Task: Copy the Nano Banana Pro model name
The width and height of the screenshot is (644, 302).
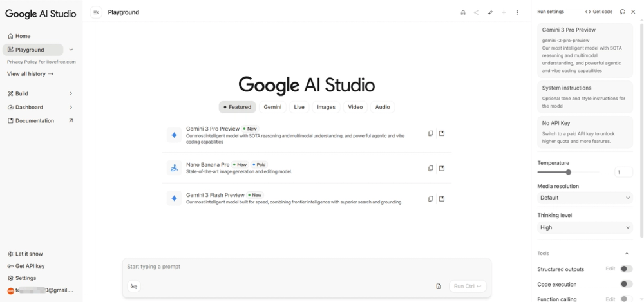Action: (430, 168)
